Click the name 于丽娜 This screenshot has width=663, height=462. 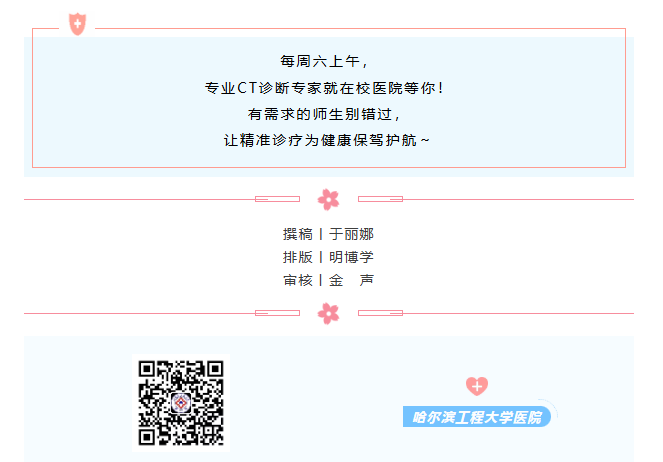[351, 234]
